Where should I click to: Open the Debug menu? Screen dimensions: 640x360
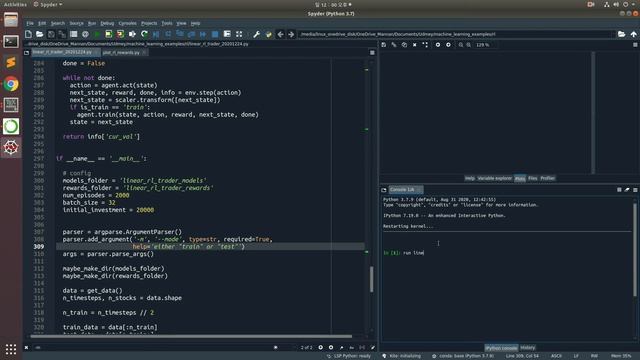click(107, 23)
